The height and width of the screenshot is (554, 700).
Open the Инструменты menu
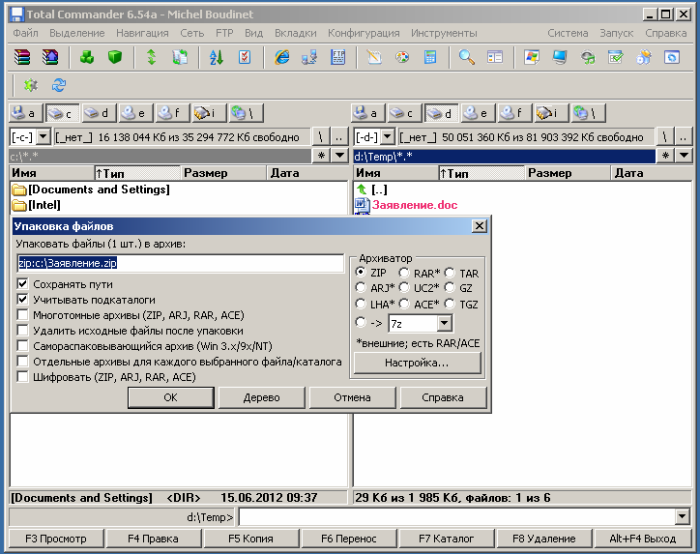coord(444,33)
